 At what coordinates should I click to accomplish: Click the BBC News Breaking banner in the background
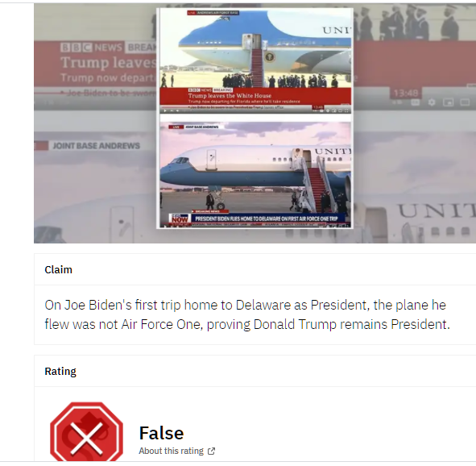pyautogui.click(x=108, y=48)
